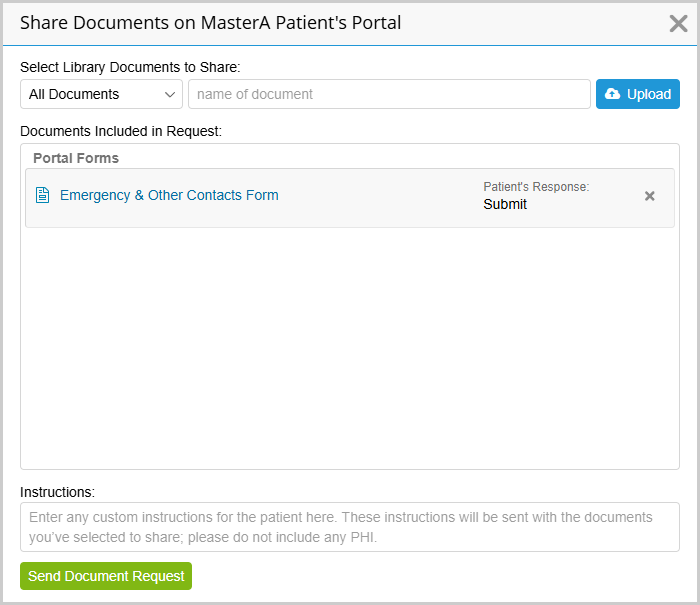Remove the Emergency & Other Contacts Form
This screenshot has height=605, width=700.
click(650, 196)
